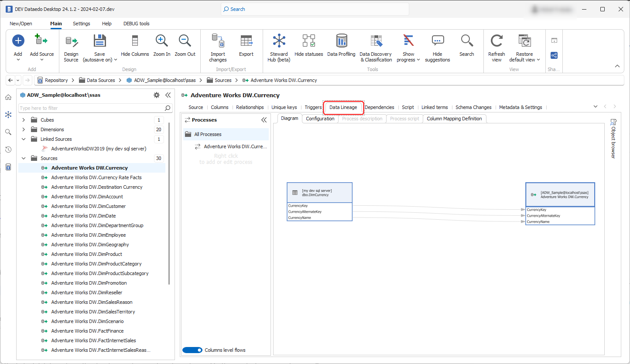The width and height of the screenshot is (630, 364).
Task: Expand the Cubes folder
Action: 24,120
